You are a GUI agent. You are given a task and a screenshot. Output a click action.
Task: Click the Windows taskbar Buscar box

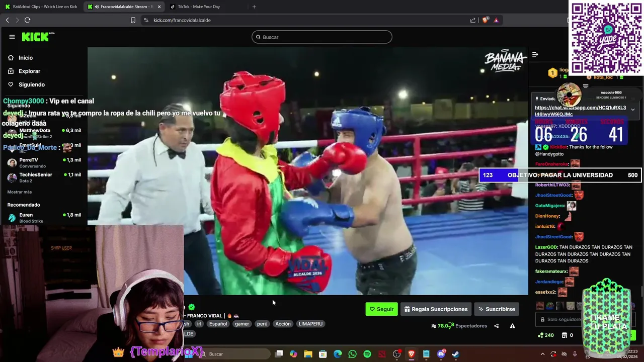click(234, 354)
